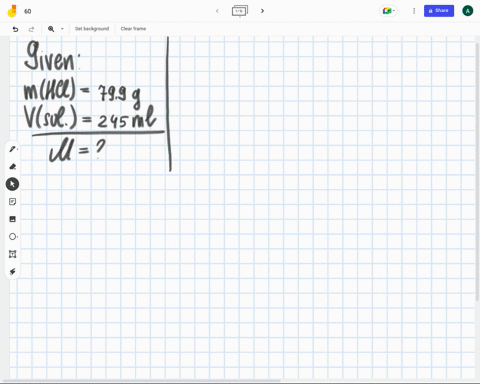Click Set background
This screenshot has height=384, width=480.
(92, 29)
